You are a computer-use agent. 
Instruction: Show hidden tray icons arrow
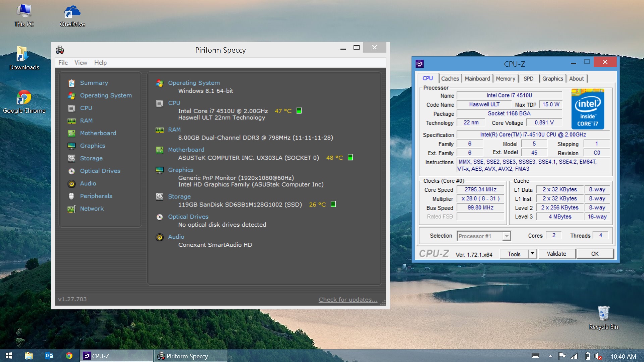550,356
